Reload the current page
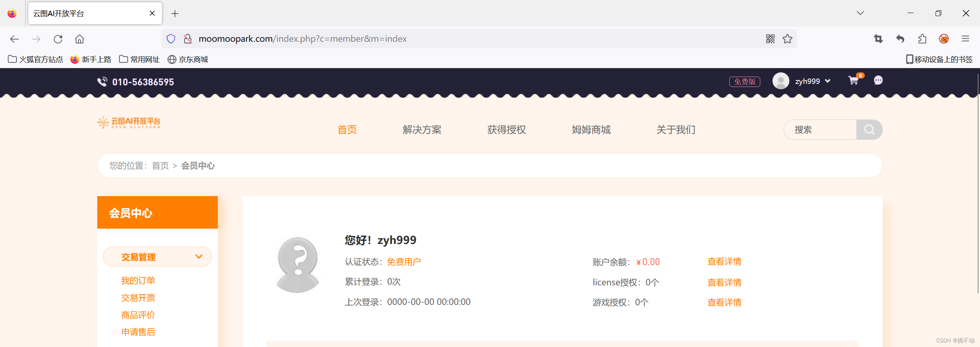 tap(58, 39)
